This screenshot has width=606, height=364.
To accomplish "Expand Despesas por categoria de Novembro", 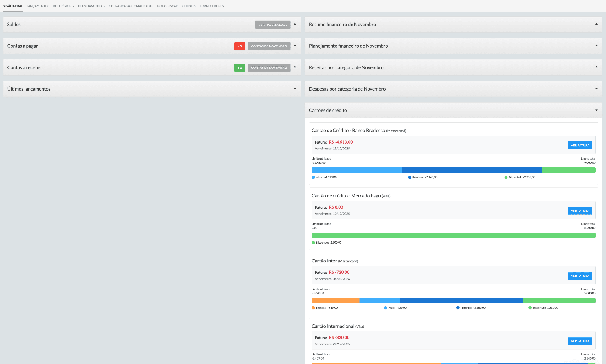I will (x=596, y=88).
